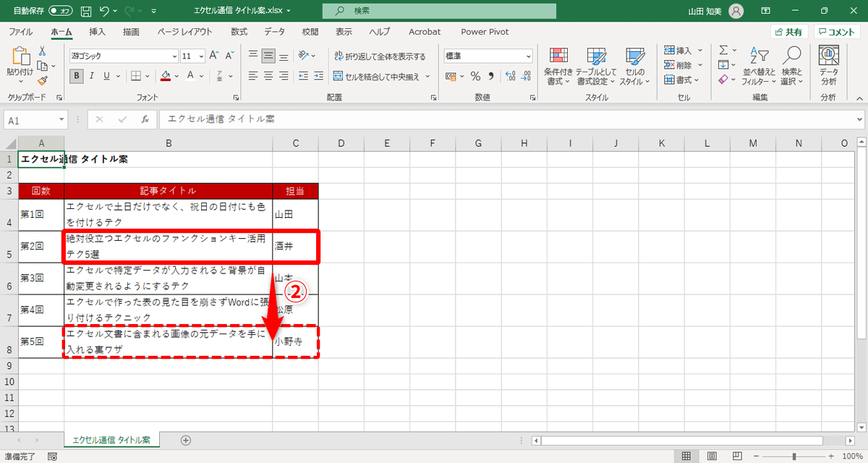Toggle bold formatting on selected cell
The image size is (868, 463).
[x=76, y=76]
